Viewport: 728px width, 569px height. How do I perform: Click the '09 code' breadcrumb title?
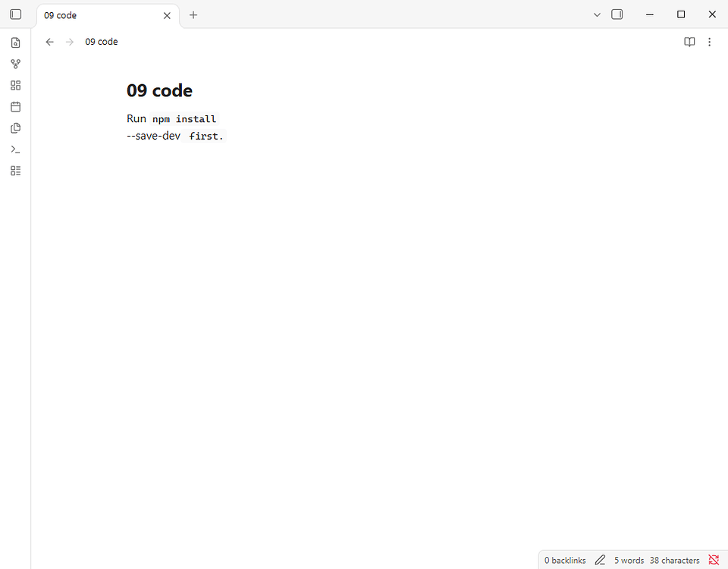tap(101, 42)
